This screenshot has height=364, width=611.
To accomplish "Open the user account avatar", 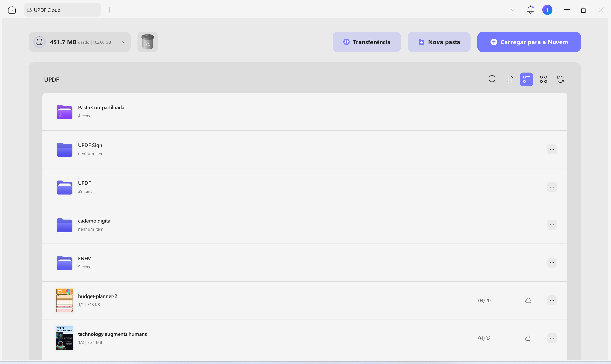I will (547, 10).
